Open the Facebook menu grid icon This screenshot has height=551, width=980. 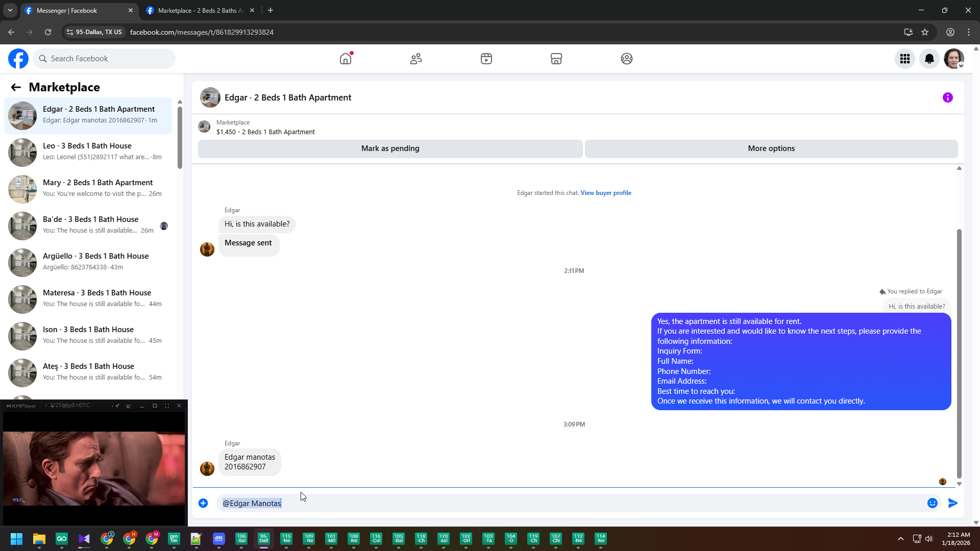[905, 59]
